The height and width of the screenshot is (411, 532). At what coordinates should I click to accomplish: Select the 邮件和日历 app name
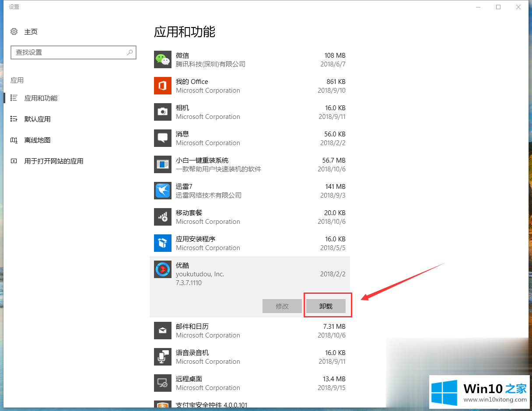tap(192, 326)
